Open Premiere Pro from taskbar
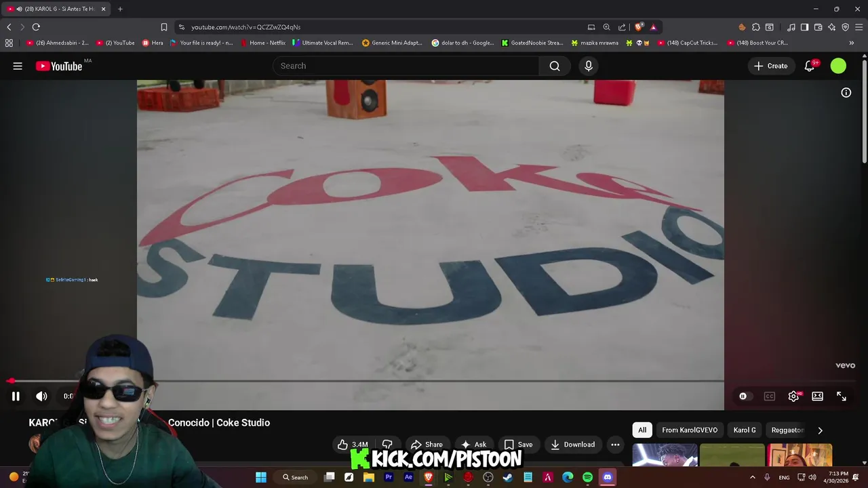 389,477
